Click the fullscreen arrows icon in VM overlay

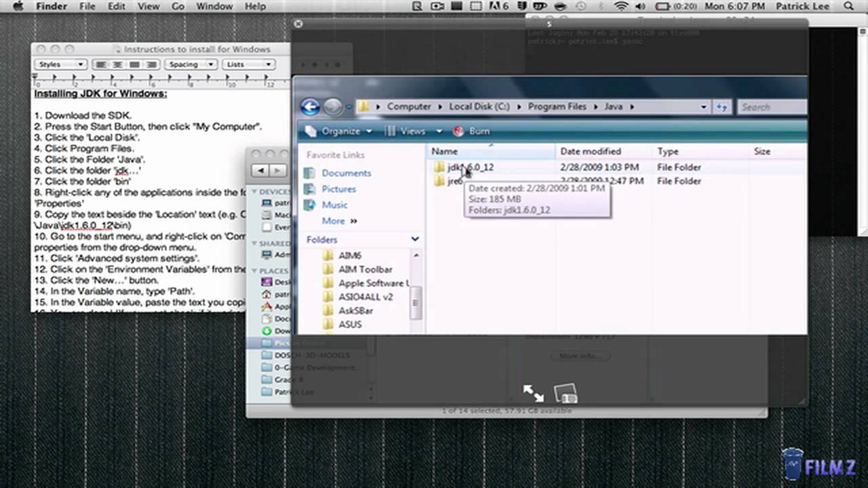(x=533, y=393)
